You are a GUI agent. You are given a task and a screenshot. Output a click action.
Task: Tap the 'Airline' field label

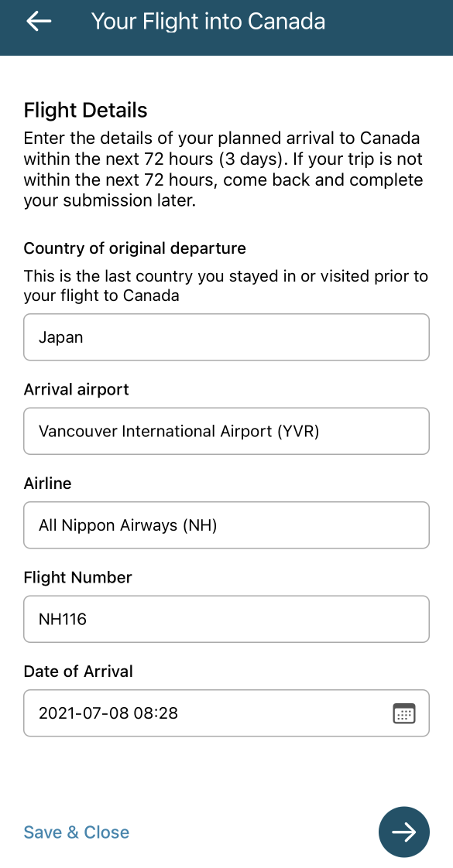coord(48,484)
